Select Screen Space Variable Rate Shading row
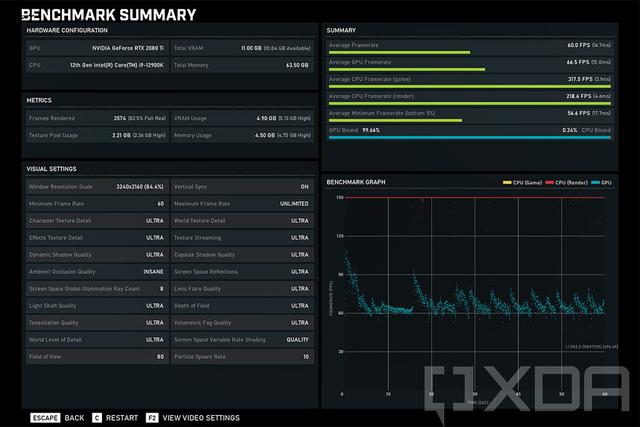Image resolution: width=640 pixels, height=427 pixels. [242, 340]
